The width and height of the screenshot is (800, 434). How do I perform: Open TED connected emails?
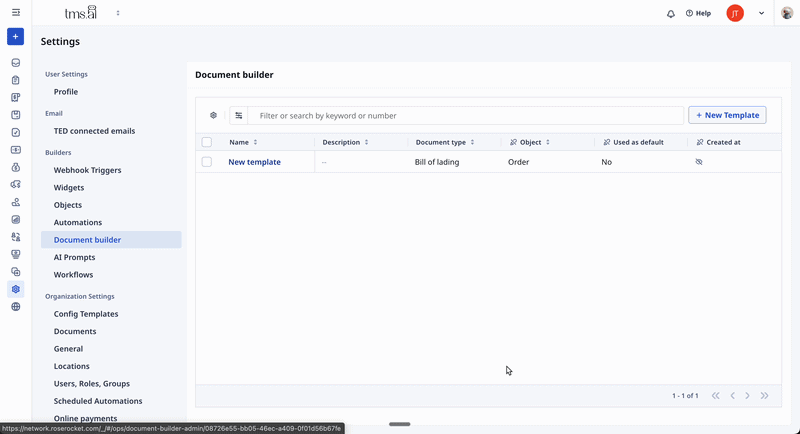pyautogui.click(x=94, y=131)
